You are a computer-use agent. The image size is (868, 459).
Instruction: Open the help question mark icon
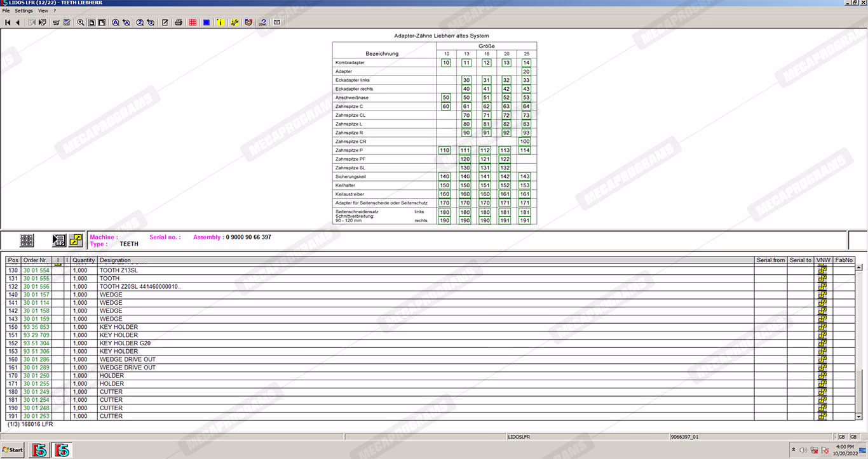pyautogui.click(x=263, y=22)
